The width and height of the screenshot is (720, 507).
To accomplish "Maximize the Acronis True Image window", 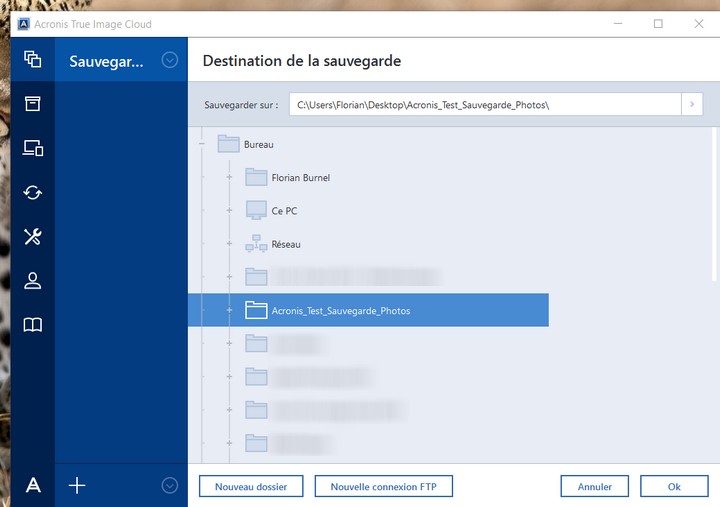I will [658, 23].
